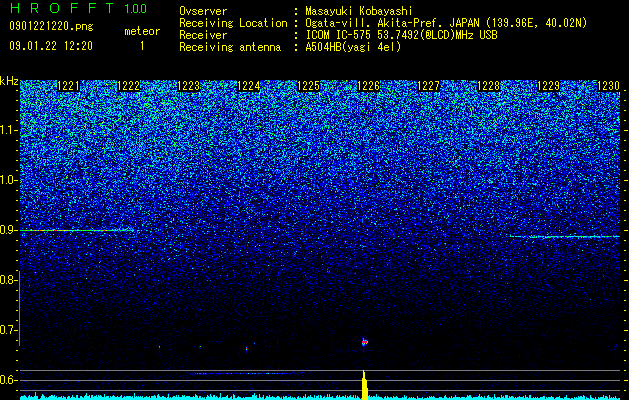Screen dimensions: 629x400
Task: Click the red meteor echo blob near 0.7 kHz
Action: (x=364, y=342)
